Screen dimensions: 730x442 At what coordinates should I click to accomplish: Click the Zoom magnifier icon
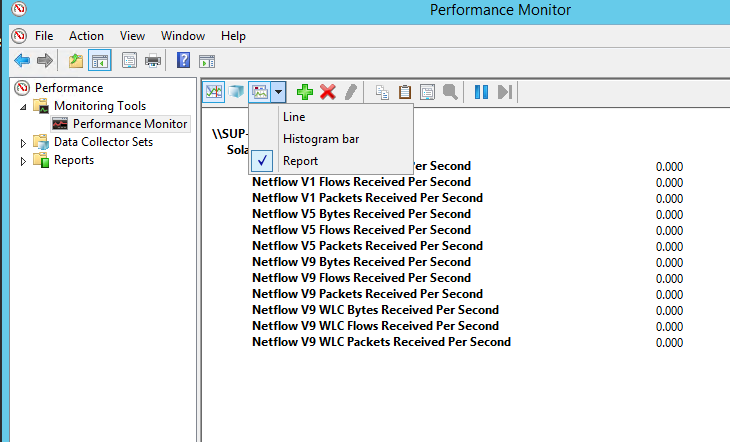pyautogui.click(x=450, y=92)
